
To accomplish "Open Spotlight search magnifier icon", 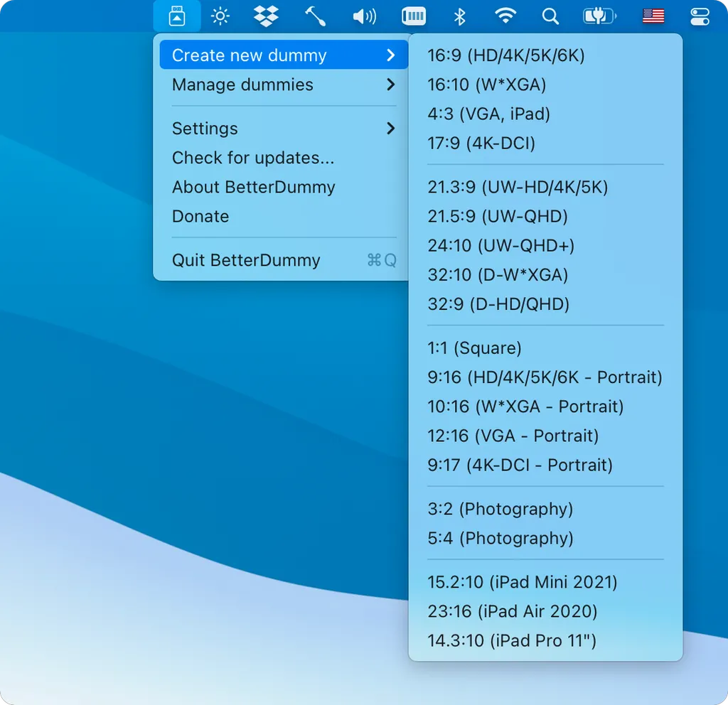I will (550, 16).
